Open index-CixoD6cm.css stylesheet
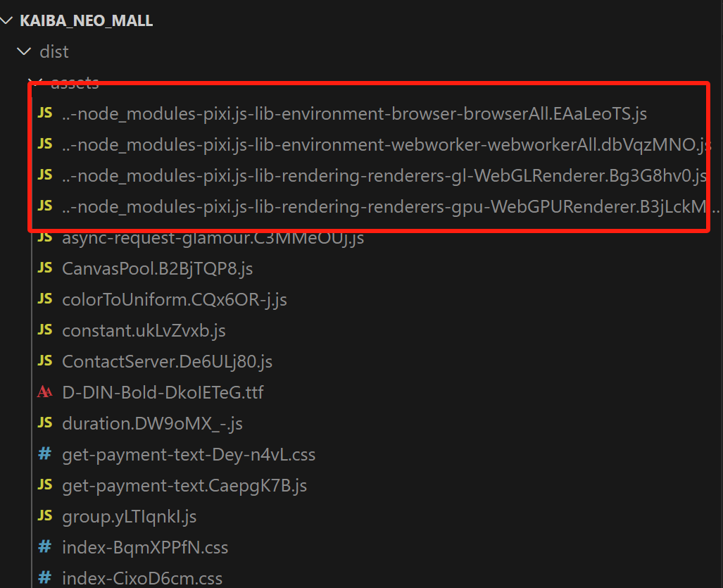 click(x=142, y=579)
